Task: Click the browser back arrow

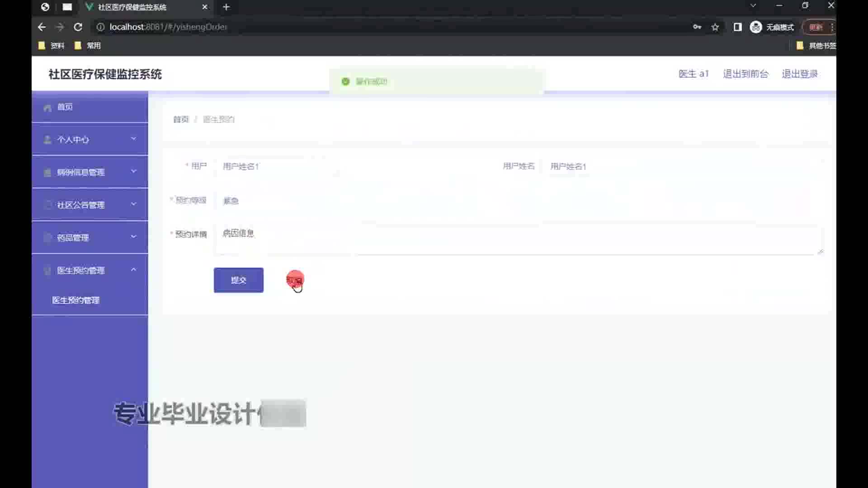Action: [42, 27]
